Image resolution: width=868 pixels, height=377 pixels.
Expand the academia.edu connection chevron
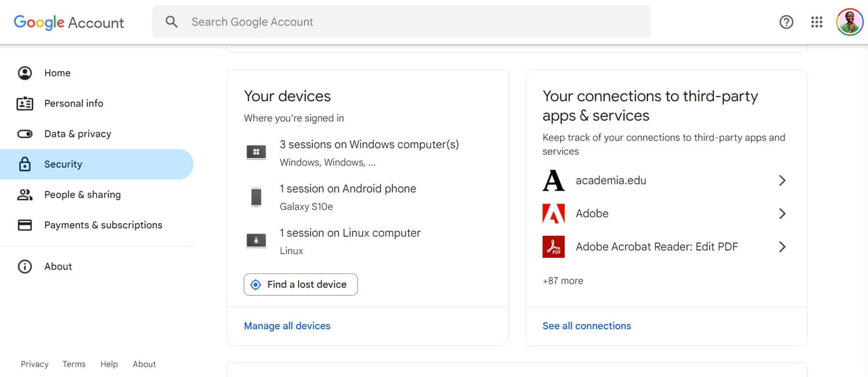(782, 180)
